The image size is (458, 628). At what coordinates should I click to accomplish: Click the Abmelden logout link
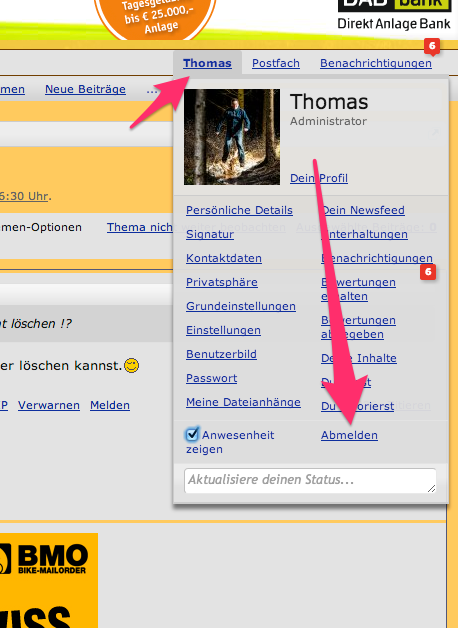[349, 435]
